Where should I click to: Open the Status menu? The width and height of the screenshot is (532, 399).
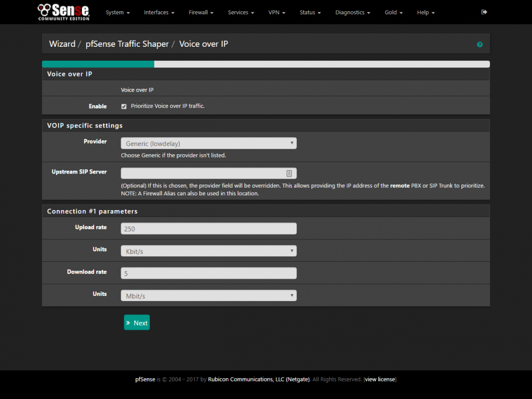(310, 13)
